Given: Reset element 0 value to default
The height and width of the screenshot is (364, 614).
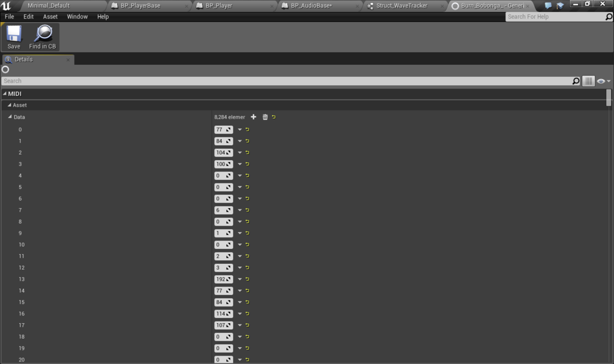Looking at the screenshot, I should tap(248, 130).
